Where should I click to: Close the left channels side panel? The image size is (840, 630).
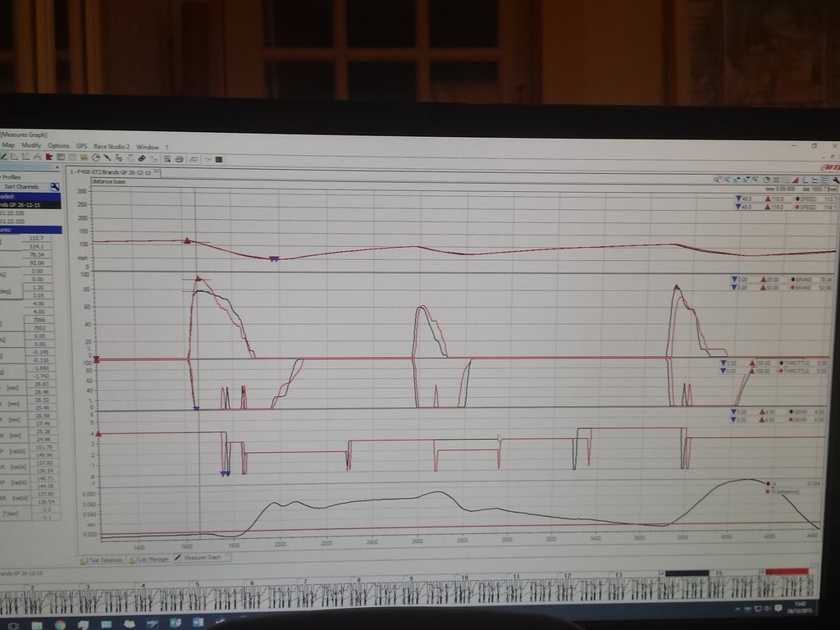[x=57, y=167]
